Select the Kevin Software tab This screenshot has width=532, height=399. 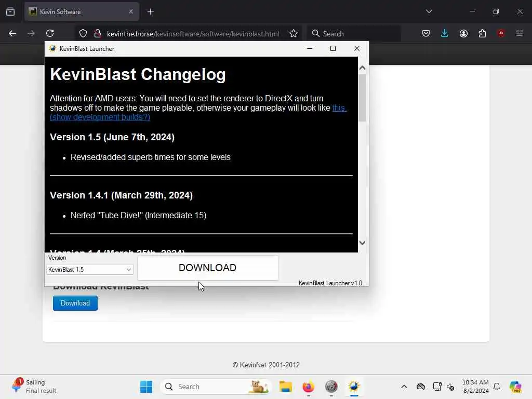pyautogui.click(x=82, y=12)
